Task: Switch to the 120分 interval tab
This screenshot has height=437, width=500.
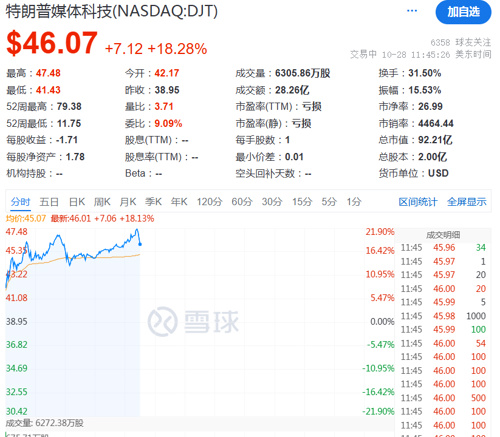Action: point(209,202)
